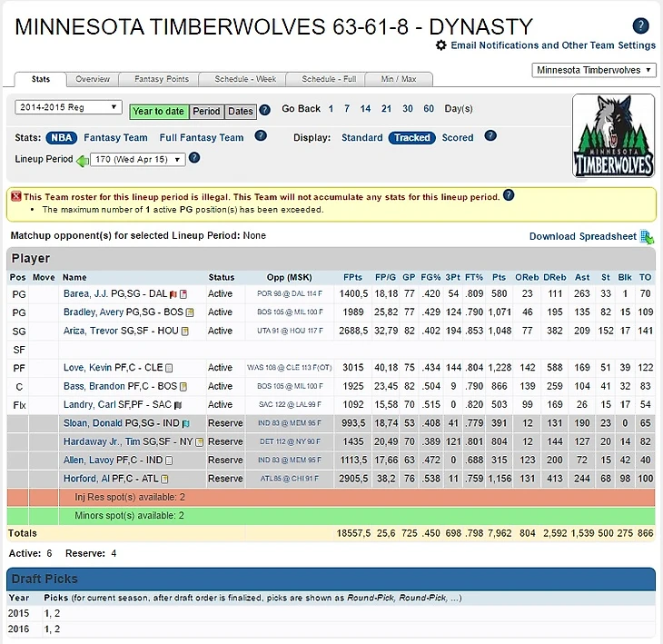Go back 60 days
Screen dimensions: 663x644
point(429,109)
